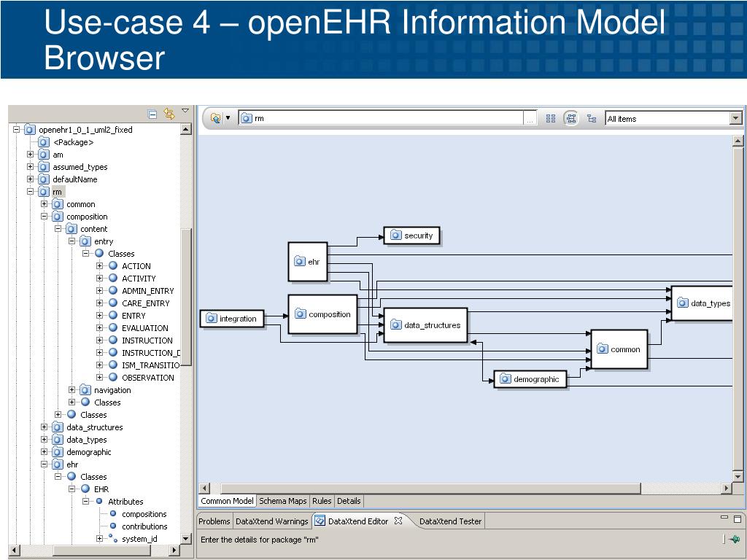Expand the defaultName package node
The height and width of the screenshot is (560, 747).
click(x=30, y=179)
